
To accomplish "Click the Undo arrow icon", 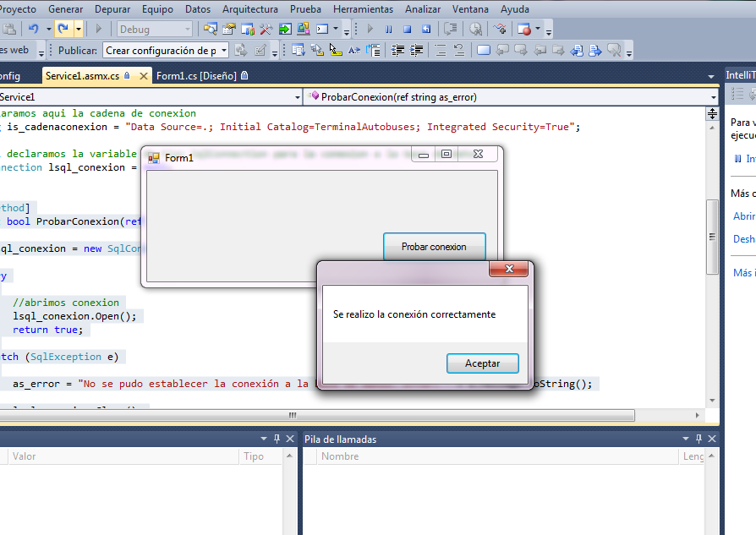I will pos(34,28).
